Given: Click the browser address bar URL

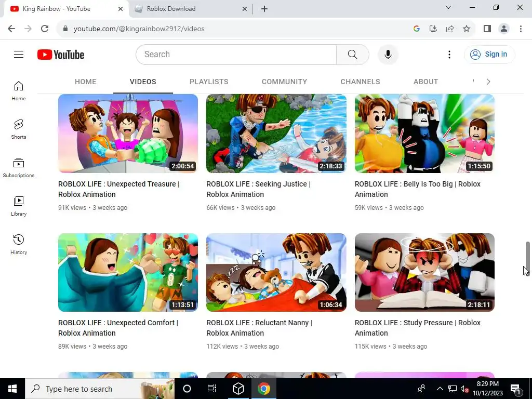Looking at the screenshot, I should click(139, 29).
